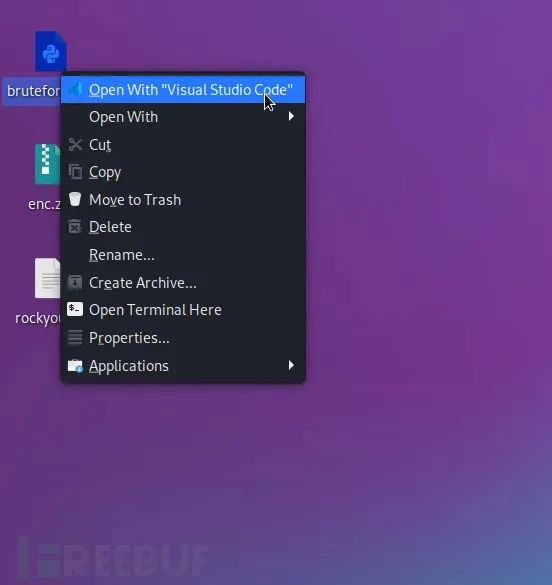Select the rockyou text file icon
552x585 pixels.
[47, 278]
